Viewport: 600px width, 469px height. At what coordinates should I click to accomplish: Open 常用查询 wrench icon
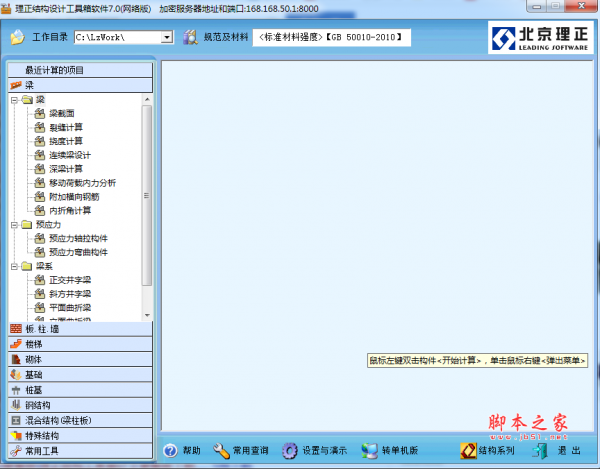[x=222, y=451]
